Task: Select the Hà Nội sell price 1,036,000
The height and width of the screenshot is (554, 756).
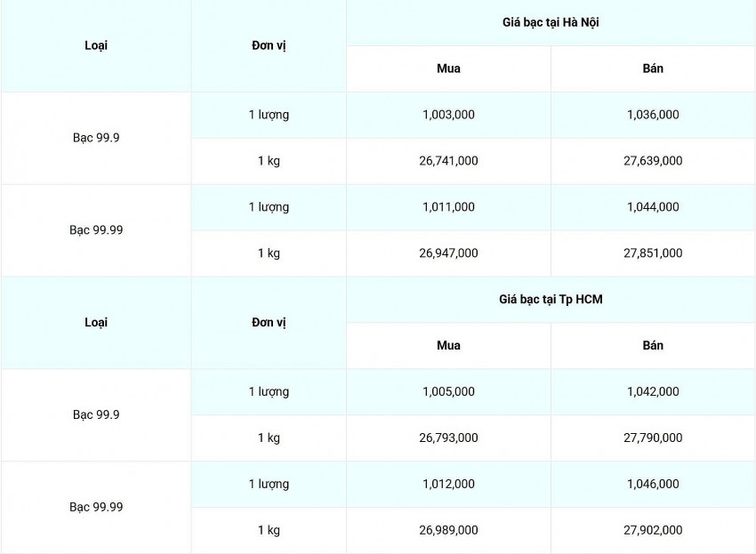Action: coord(653,115)
